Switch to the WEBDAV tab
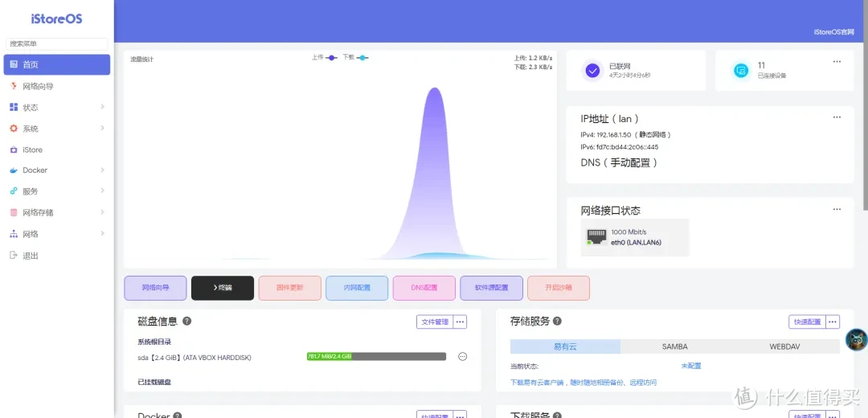 784,346
